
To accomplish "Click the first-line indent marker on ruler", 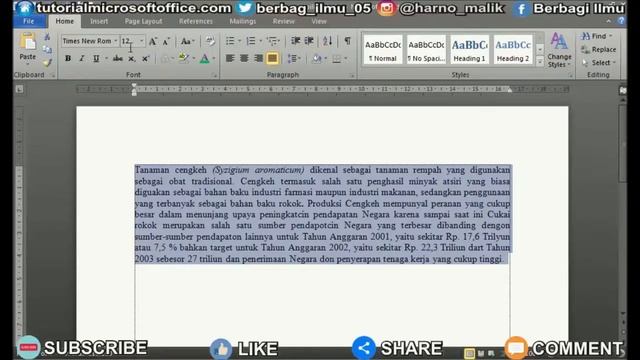I will (134, 86).
